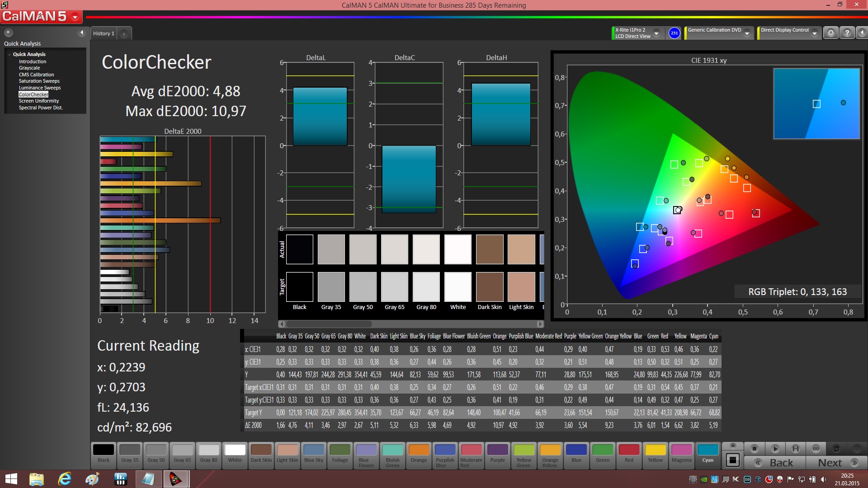
Task: Click the stop measurement button
Action: point(754,449)
